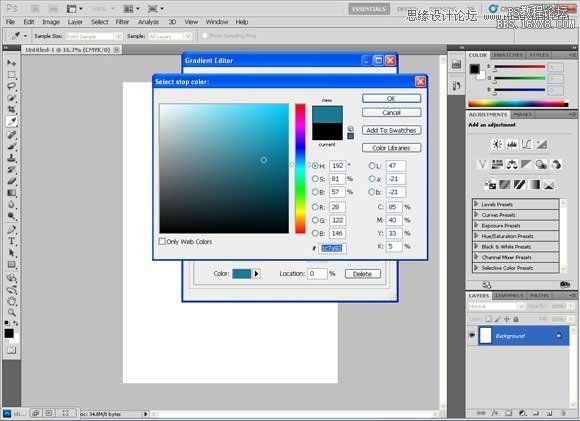This screenshot has height=421, width=580.
Task: Click the Levels adjustment icon
Action: point(512,144)
